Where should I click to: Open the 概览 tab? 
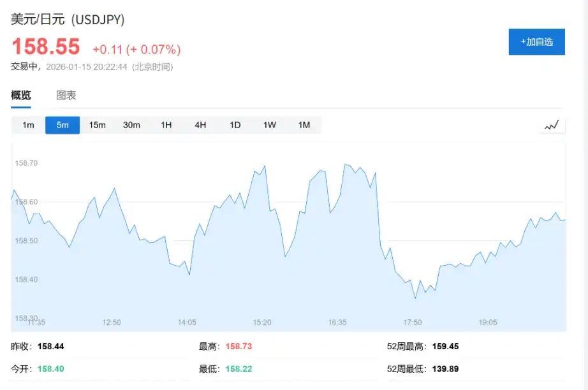point(21,95)
